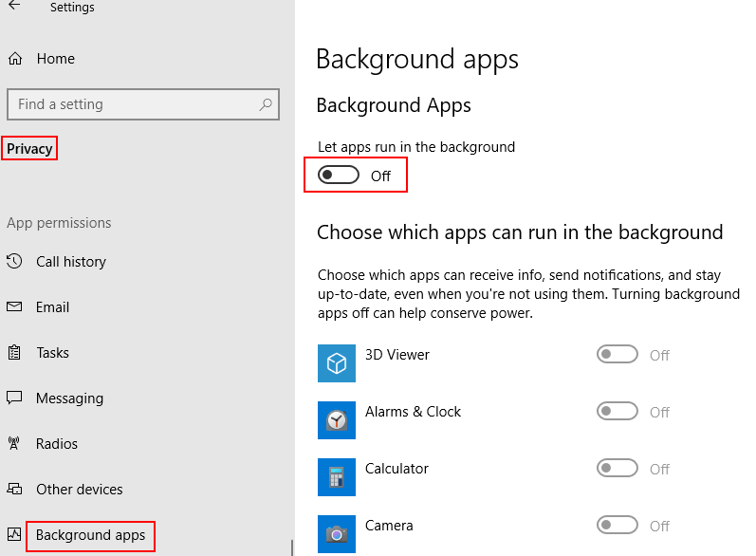Toggle Calculator background switch
Viewport: 756px width, 556px height.
point(618,469)
